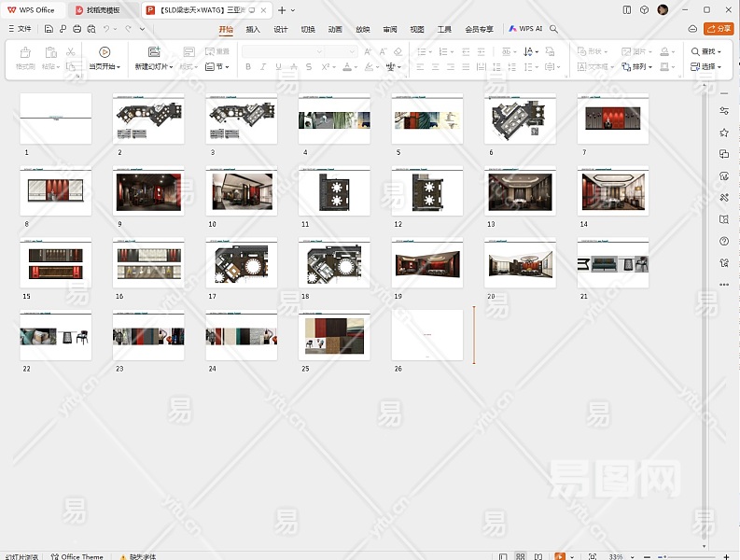Open the 设计 (Design) ribbon tab
This screenshot has height=560, width=740.
tap(280, 29)
